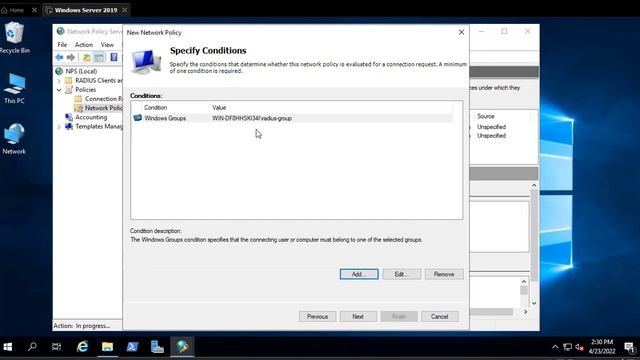The image size is (640, 360).
Task: Click the Back arrow in NPS toolbar
Action: pos(59,58)
